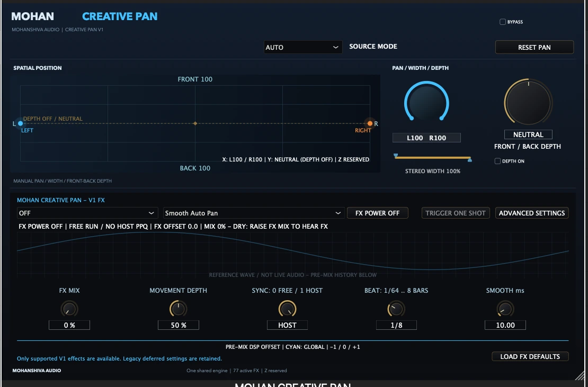The width and height of the screenshot is (588, 387).
Task: Click 'Only supported V1 effects' notice
Action: click(x=119, y=358)
